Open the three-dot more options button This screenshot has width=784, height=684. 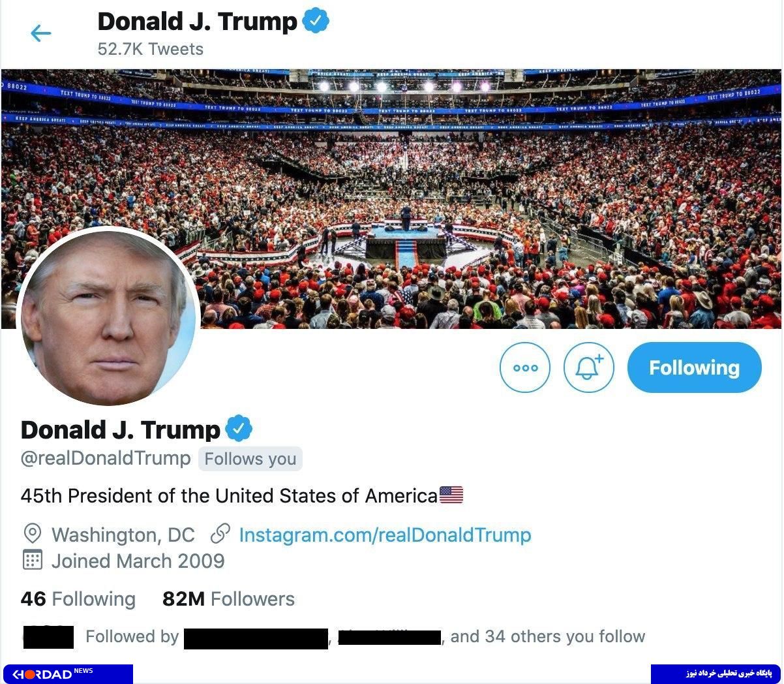(525, 367)
